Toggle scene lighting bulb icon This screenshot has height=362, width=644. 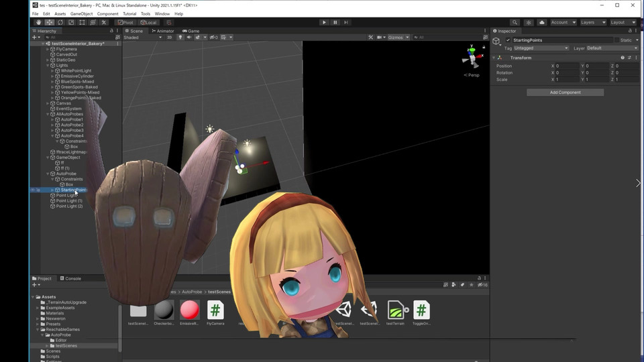click(180, 37)
